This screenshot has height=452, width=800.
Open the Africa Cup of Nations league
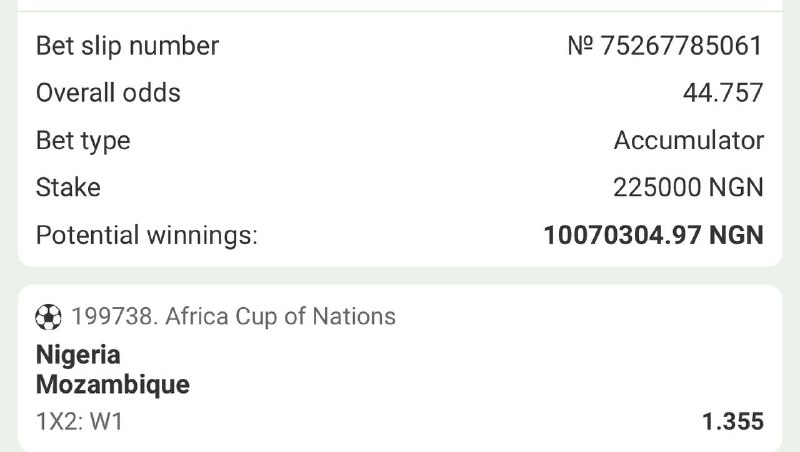[x=280, y=317]
